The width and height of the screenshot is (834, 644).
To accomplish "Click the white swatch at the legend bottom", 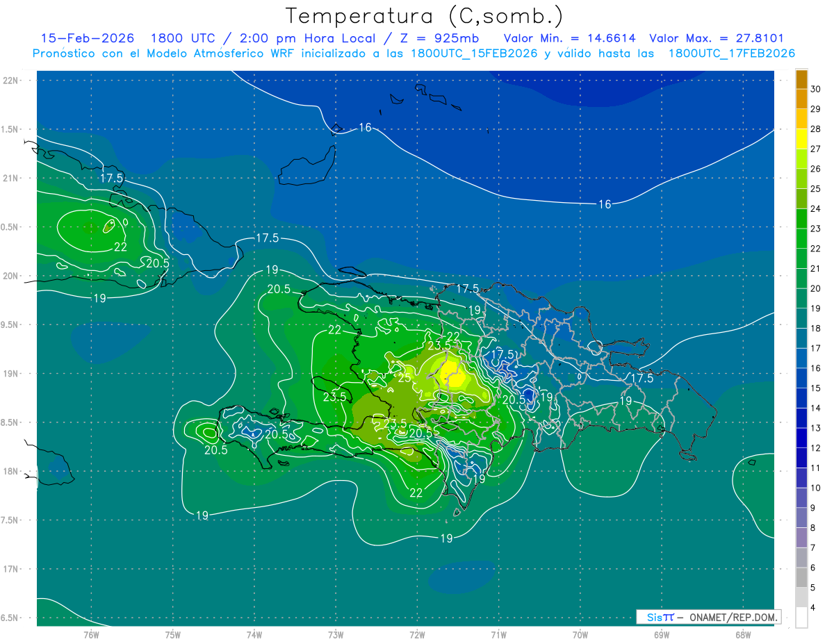I will click(801, 618).
